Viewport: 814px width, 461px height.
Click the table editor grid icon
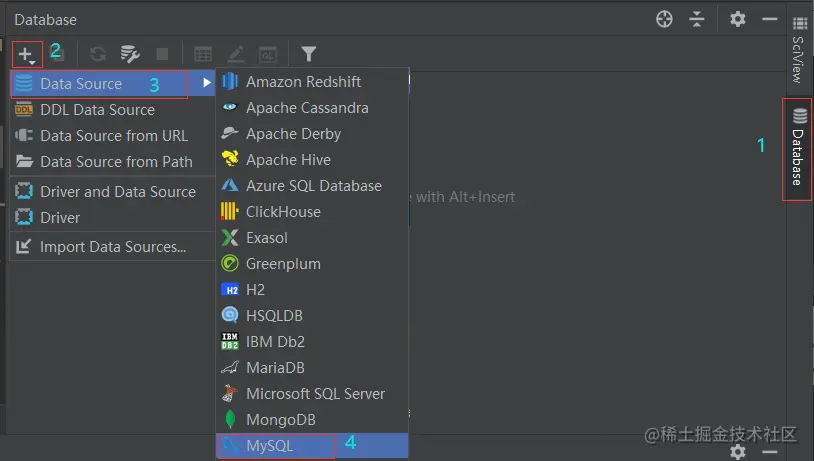[x=203, y=54]
